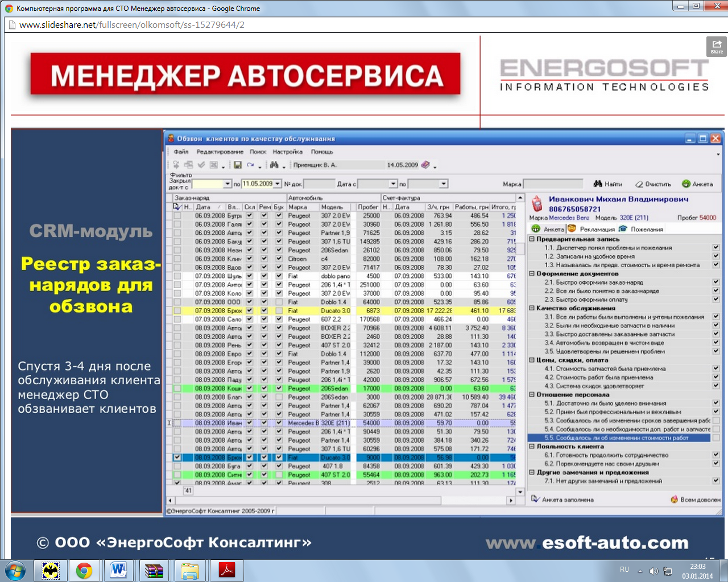The width and height of the screenshot is (728, 582).
Task: Click the Windows Start button
Action: (x=15, y=570)
